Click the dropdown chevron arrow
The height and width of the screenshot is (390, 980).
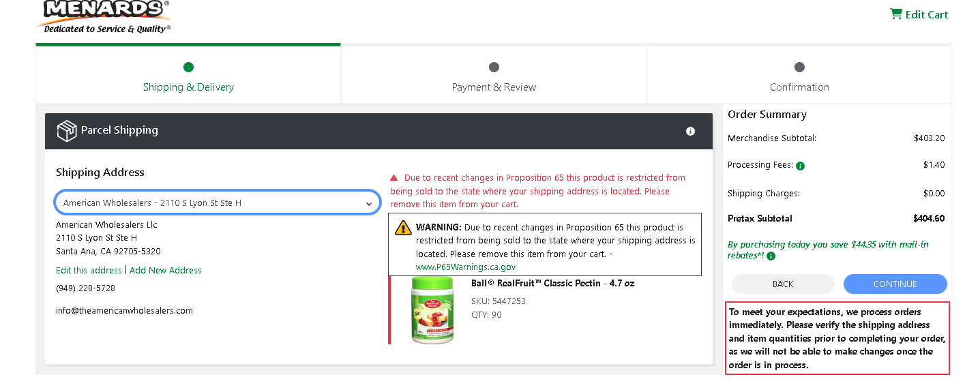pos(369,203)
